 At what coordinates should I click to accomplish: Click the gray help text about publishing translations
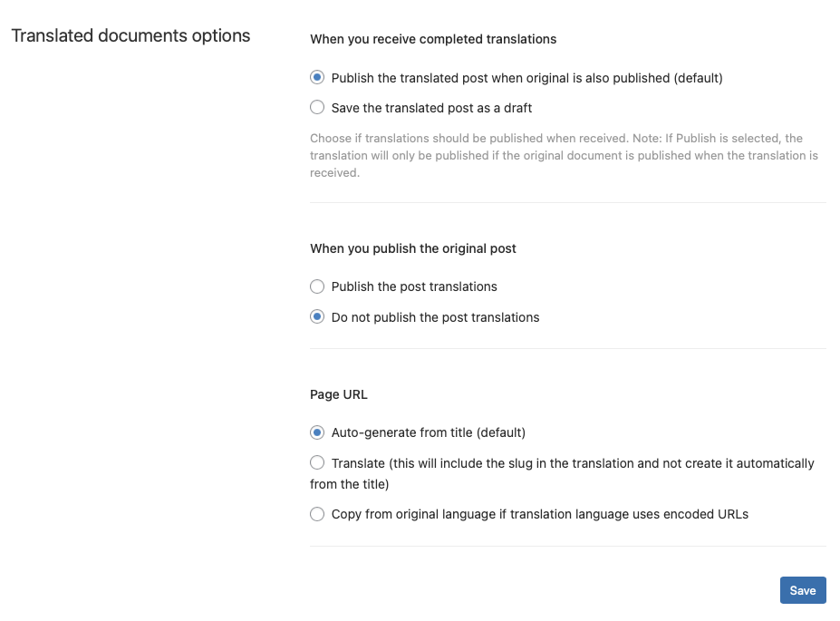[x=564, y=155]
